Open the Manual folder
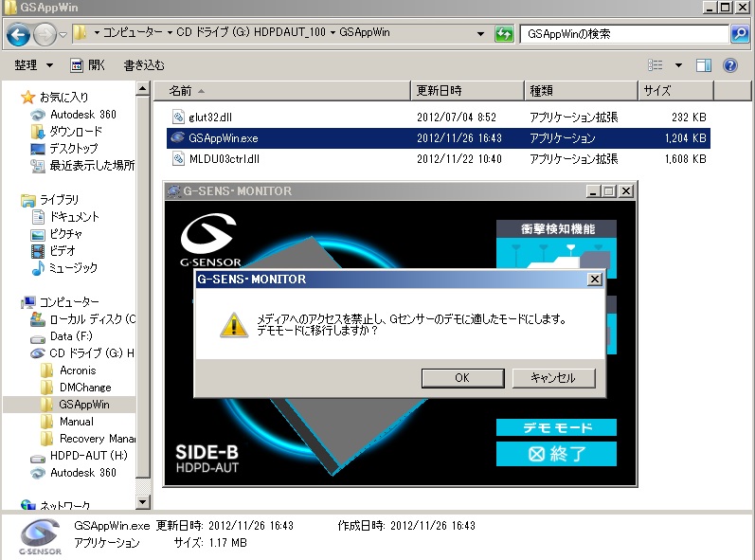755x560 pixels. [77, 422]
